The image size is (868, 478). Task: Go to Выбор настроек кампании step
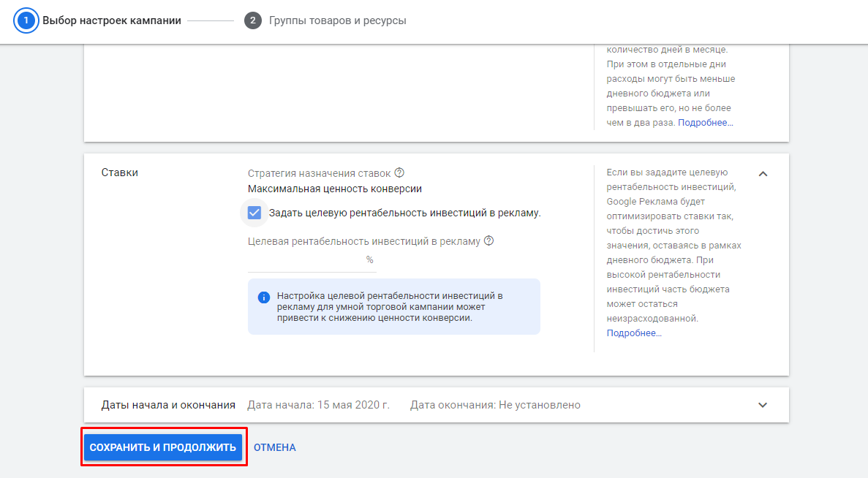pos(111,20)
